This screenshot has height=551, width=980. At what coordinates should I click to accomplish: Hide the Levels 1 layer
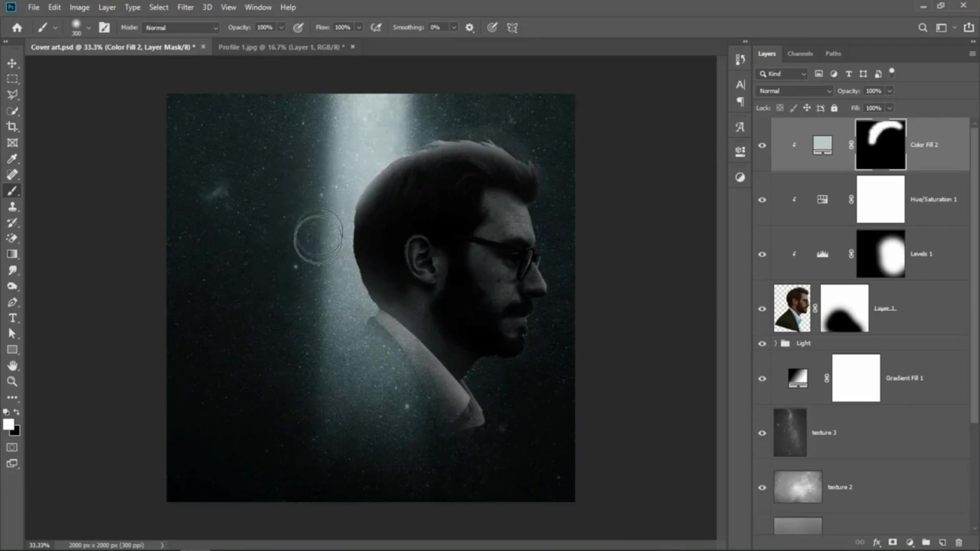[762, 255]
